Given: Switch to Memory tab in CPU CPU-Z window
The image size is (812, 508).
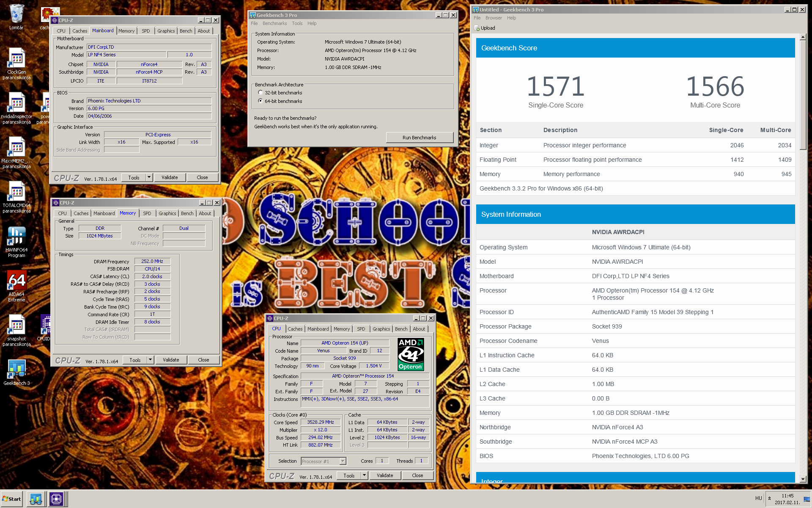Looking at the screenshot, I should (342, 329).
